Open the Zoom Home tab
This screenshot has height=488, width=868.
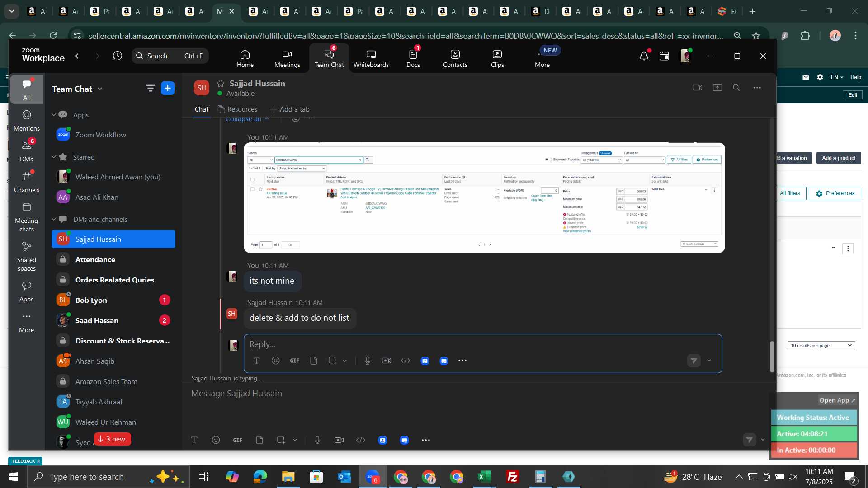tap(245, 58)
